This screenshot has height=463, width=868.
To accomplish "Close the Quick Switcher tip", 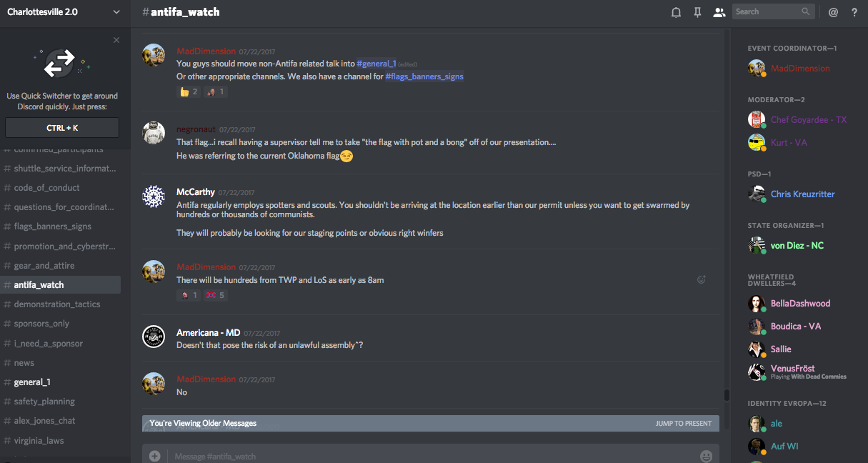I will (116, 40).
